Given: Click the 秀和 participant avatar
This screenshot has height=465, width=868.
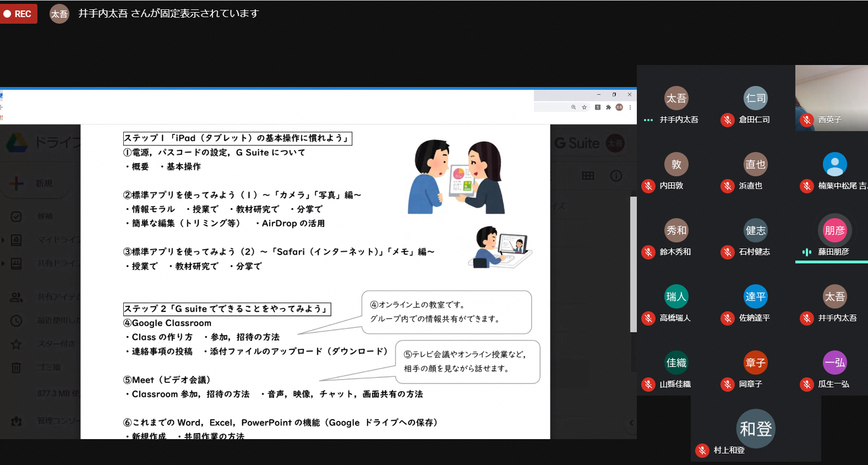Looking at the screenshot, I should [676, 230].
